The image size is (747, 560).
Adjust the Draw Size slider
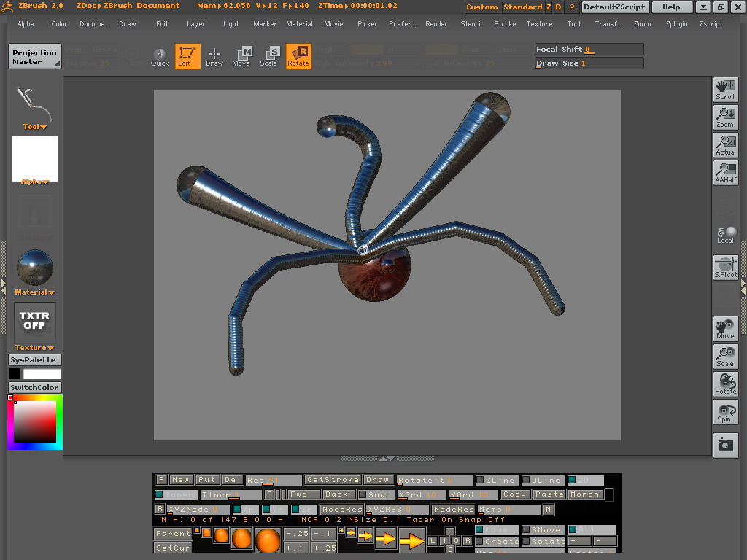tap(587, 63)
